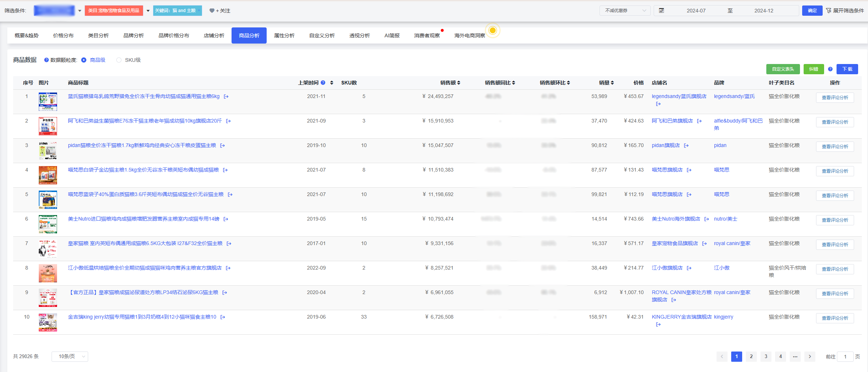Select SKU级 data granularity radio
Image resolution: width=868 pixels, height=372 pixels.
(x=119, y=60)
